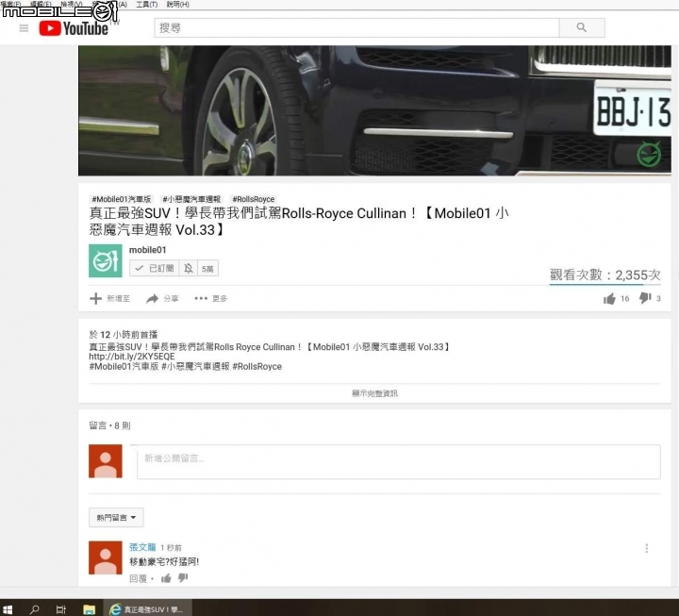
Task: Focus the 新增公開留言 comment box
Action: tap(399, 462)
